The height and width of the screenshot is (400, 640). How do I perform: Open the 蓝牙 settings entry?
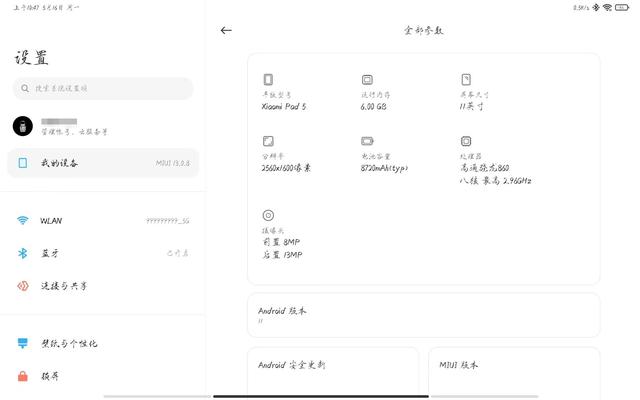(x=103, y=253)
